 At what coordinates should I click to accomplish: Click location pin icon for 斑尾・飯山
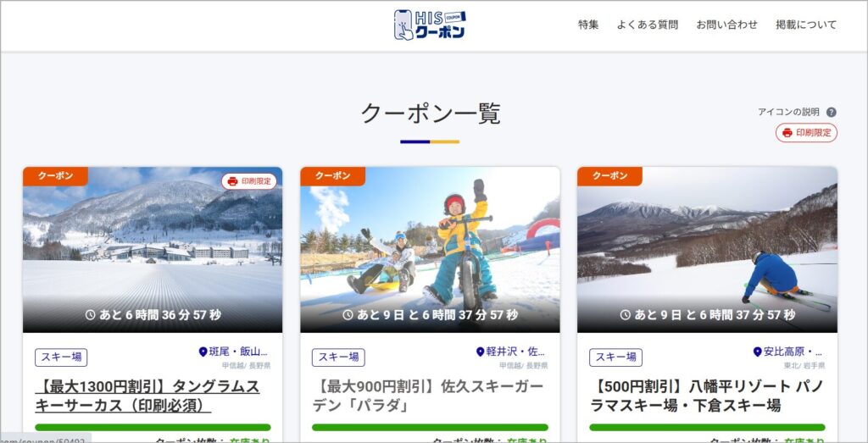203,352
